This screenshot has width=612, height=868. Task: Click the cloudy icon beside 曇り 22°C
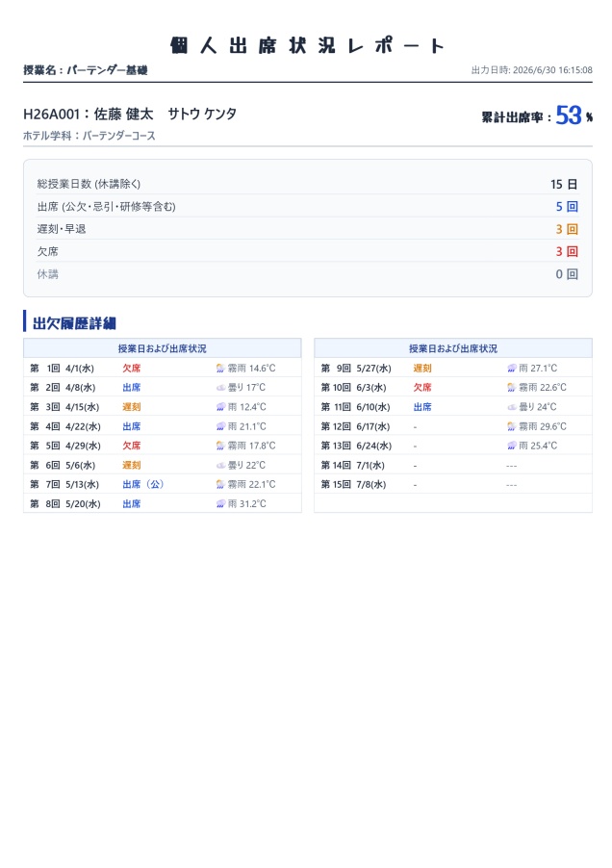click(x=220, y=465)
